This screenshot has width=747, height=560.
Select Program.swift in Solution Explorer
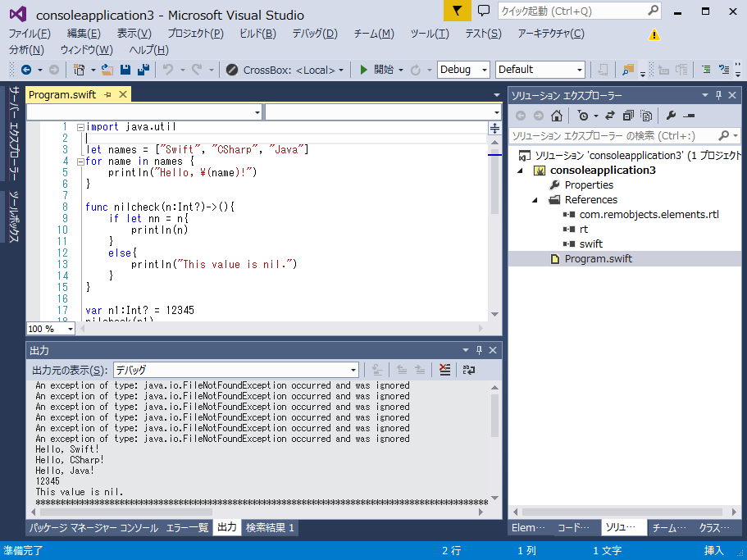[598, 259]
